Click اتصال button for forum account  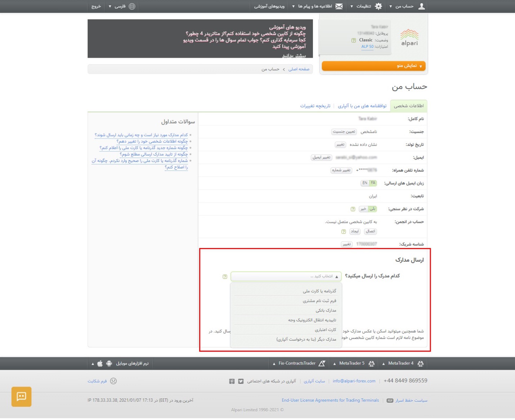(371, 231)
